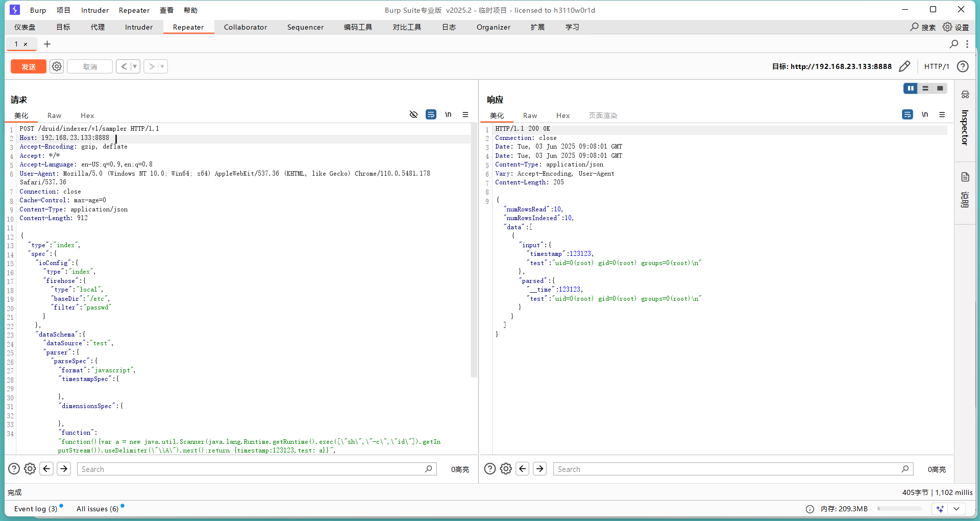This screenshot has width=980, height=521.
Task: Switch response to Hex view
Action: click(x=563, y=115)
